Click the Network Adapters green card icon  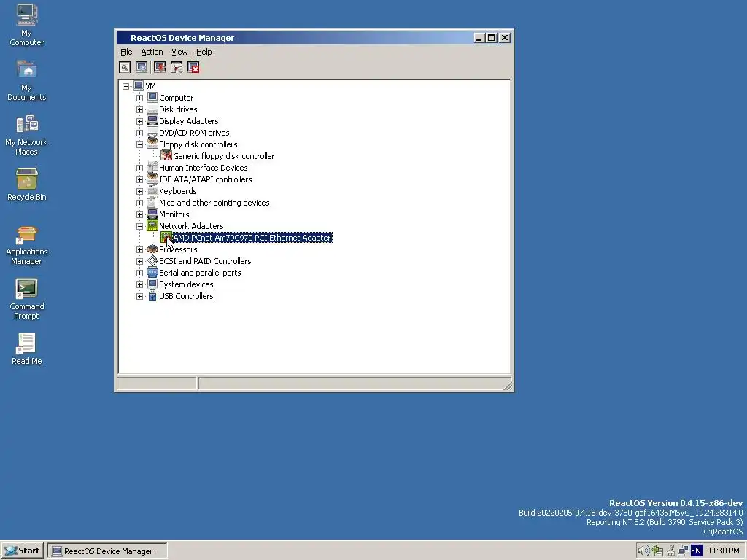point(152,226)
